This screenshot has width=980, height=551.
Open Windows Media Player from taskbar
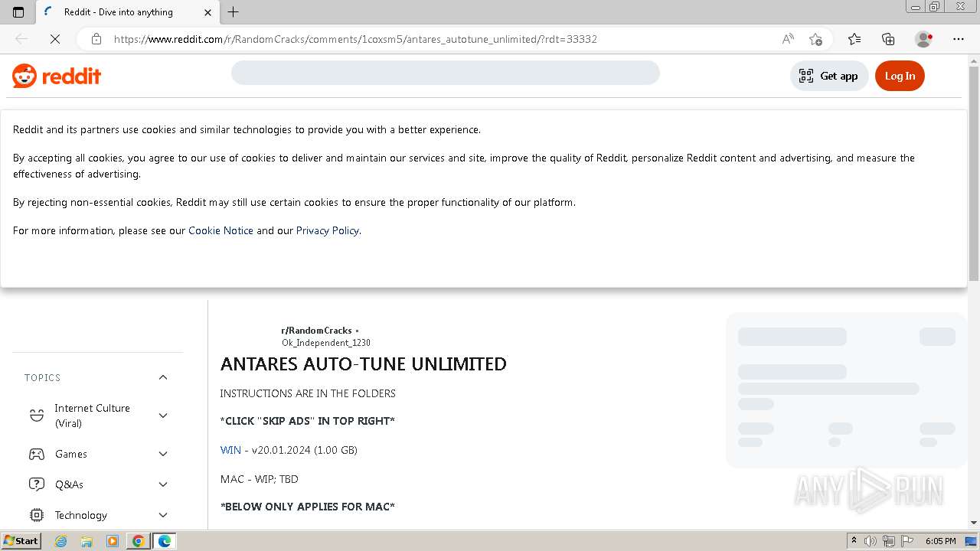click(113, 541)
